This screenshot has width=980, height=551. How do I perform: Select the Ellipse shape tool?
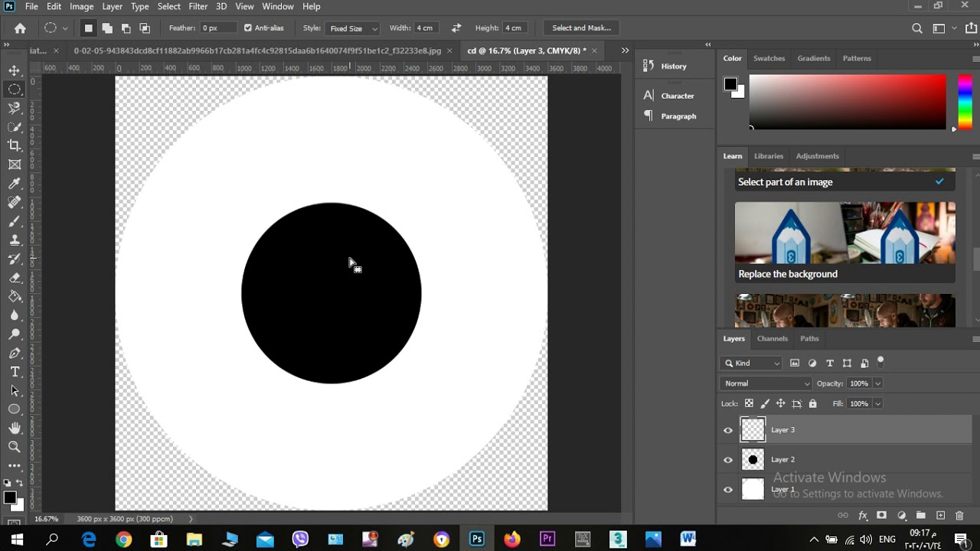[15, 409]
